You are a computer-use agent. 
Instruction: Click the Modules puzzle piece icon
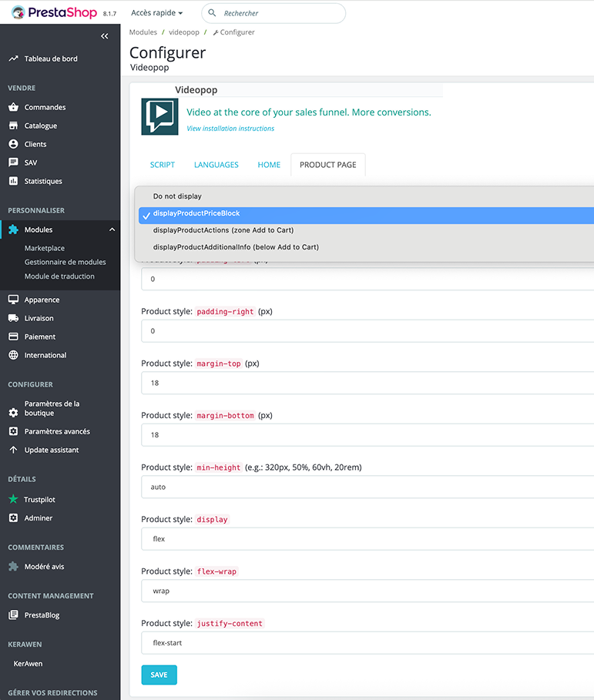[x=13, y=229]
